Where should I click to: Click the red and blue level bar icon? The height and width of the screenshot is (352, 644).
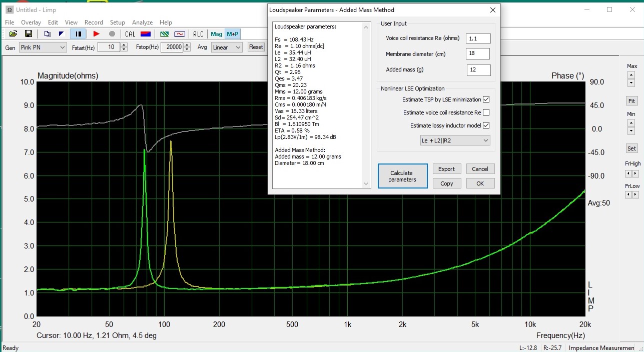146,34
